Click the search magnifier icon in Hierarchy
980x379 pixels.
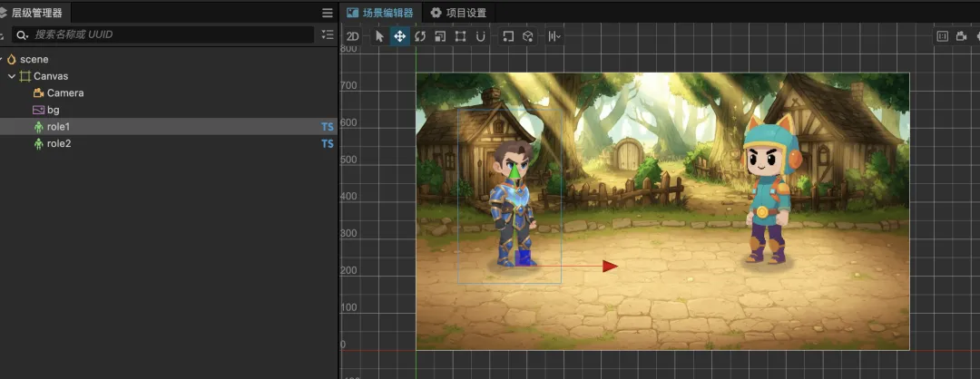[x=22, y=35]
